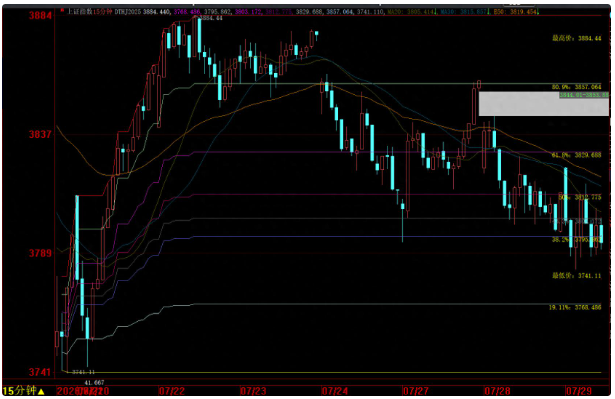
Task: Open the 15分钟 period selector arrow
Action: (x=41, y=392)
